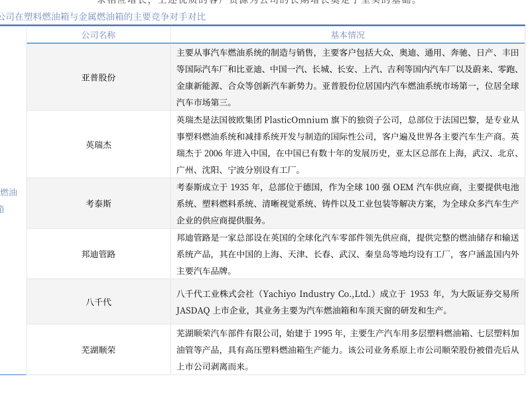Image resolution: width=532 pixels, height=401 pixels.
Task: Select the 芜湖顺荣 company name cell
Action: tap(98, 349)
